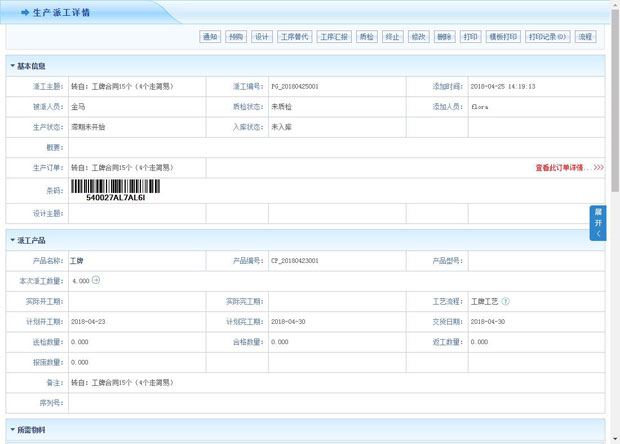The height and width of the screenshot is (444, 620).
Task: Click the 打印 button
Action: [x=471, y=37]
